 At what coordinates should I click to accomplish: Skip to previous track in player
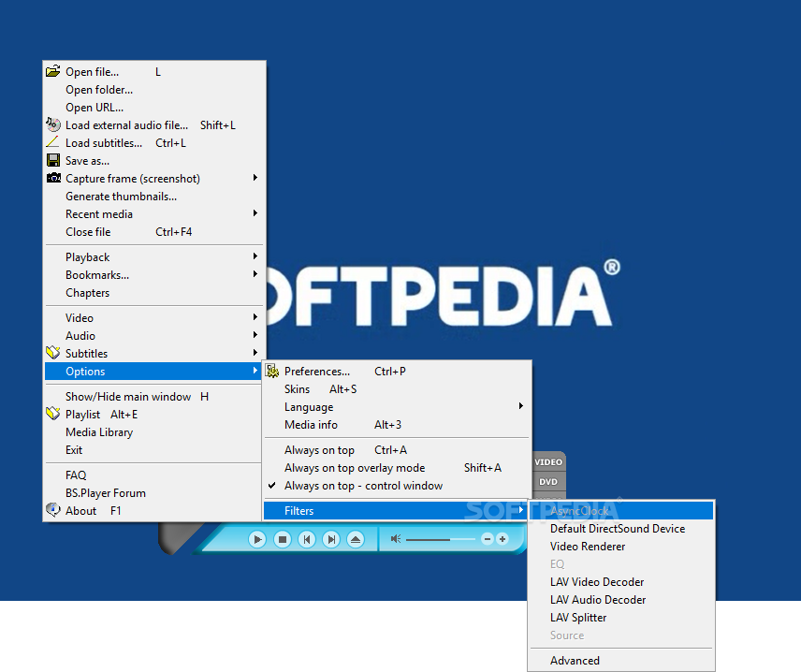click(307, 539)
